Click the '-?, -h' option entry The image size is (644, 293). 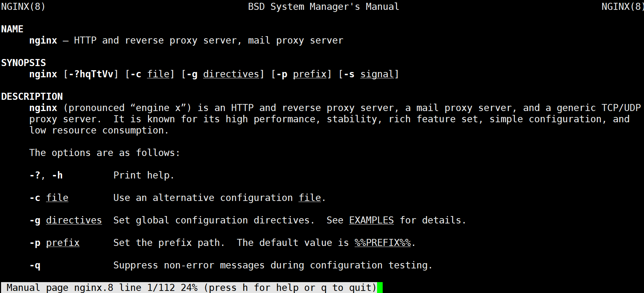point(46,175)
